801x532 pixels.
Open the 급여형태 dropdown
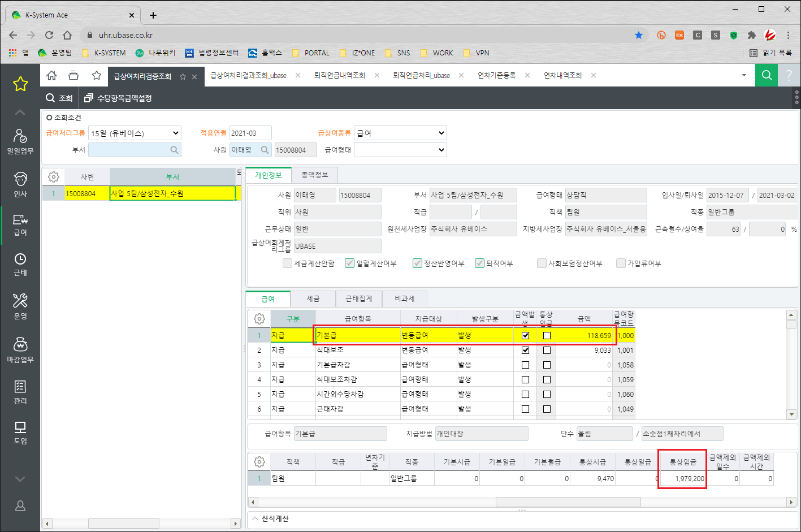[x=400, y=150]
